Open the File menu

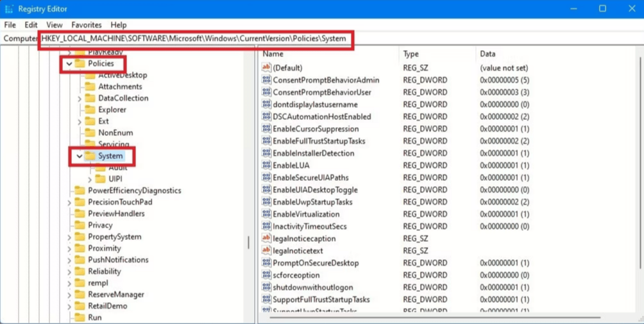[x=10, y=25]
